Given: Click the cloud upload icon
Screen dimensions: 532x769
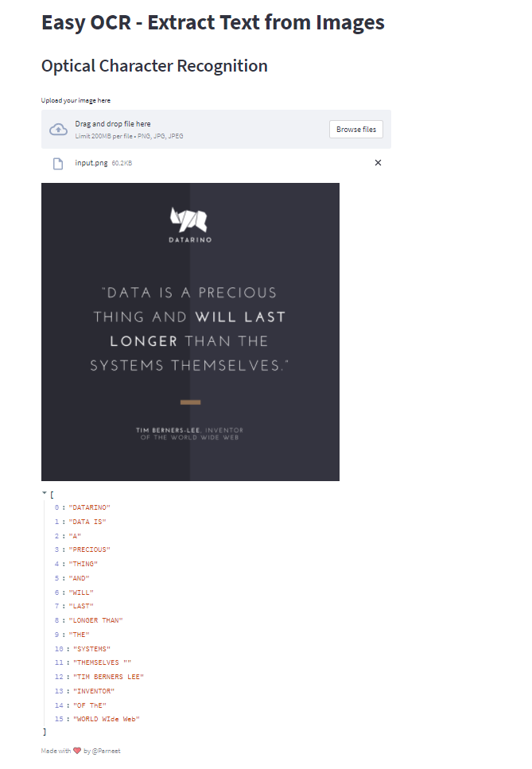Looking at the screenshot, I should (58, 130).
